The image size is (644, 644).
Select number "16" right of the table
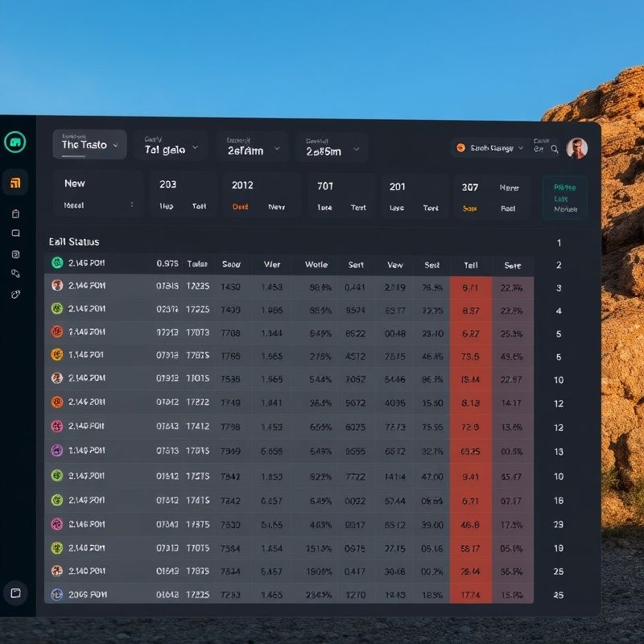(x=559, y=500)
